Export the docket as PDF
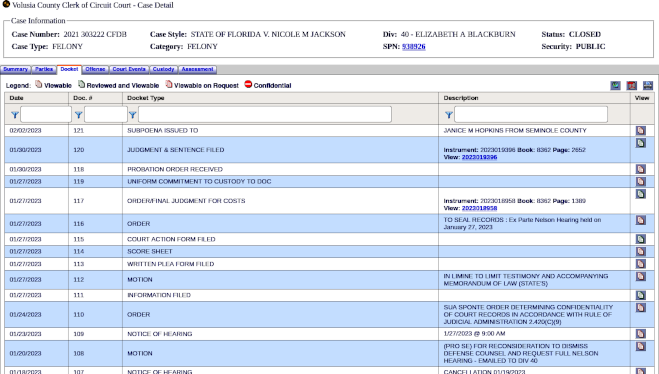The height and width of the screenshot is (374, 659). click(x=632, y=86)
